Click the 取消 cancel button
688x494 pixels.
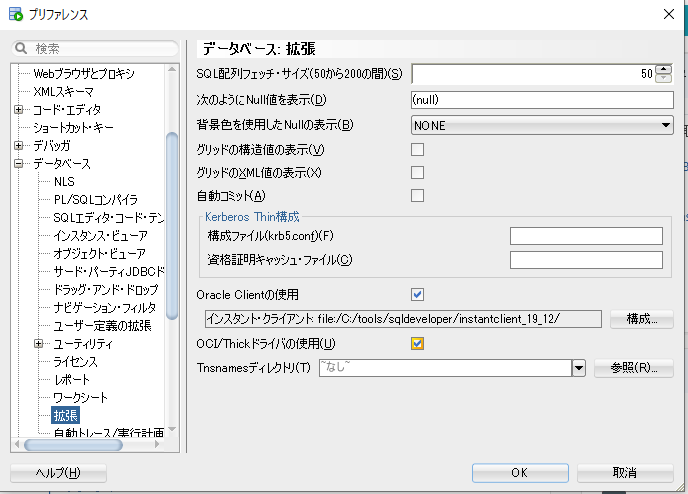tap(624, 472)
